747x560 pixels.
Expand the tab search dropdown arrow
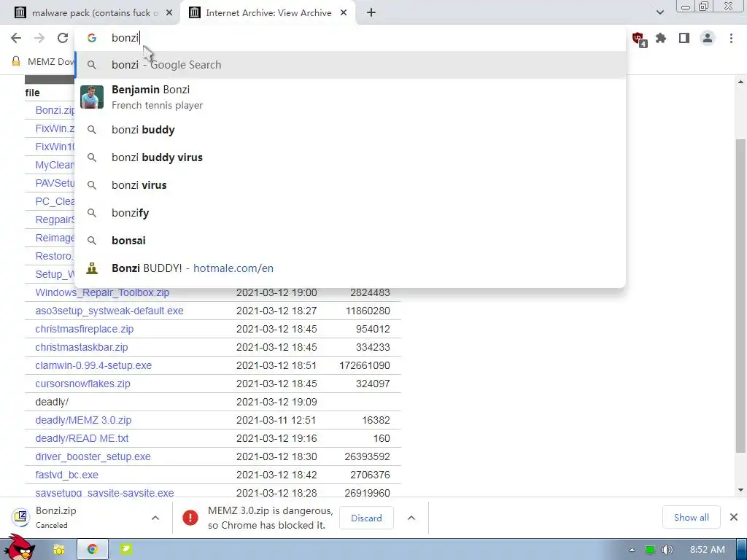click(659, 13)
